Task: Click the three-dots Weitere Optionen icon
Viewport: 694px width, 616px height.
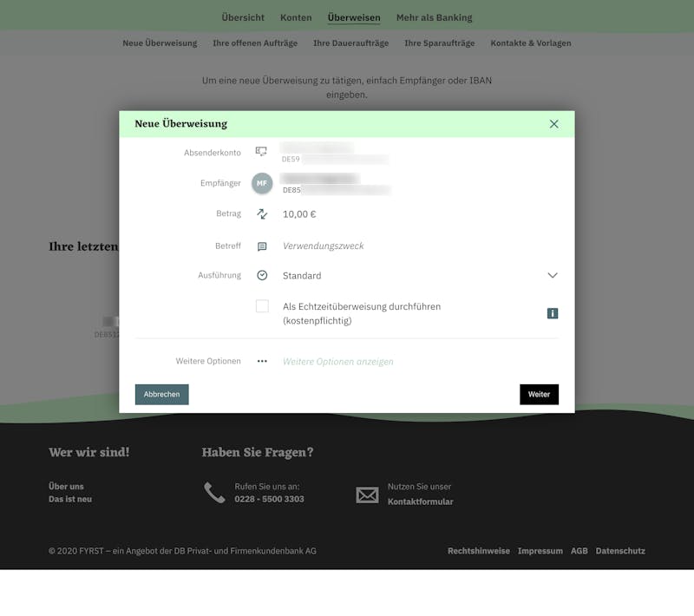Action: pos(262,361)
